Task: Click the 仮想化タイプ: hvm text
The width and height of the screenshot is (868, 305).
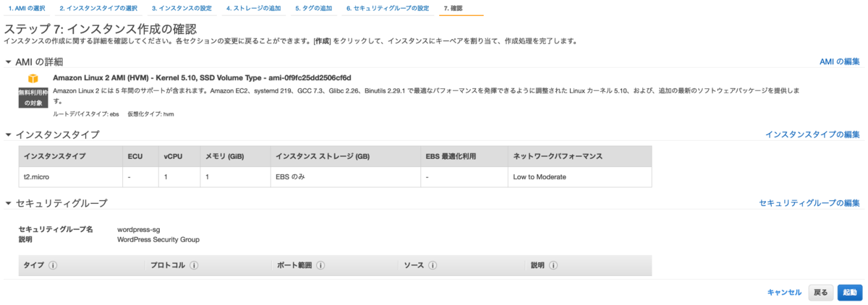Action: 150,114
